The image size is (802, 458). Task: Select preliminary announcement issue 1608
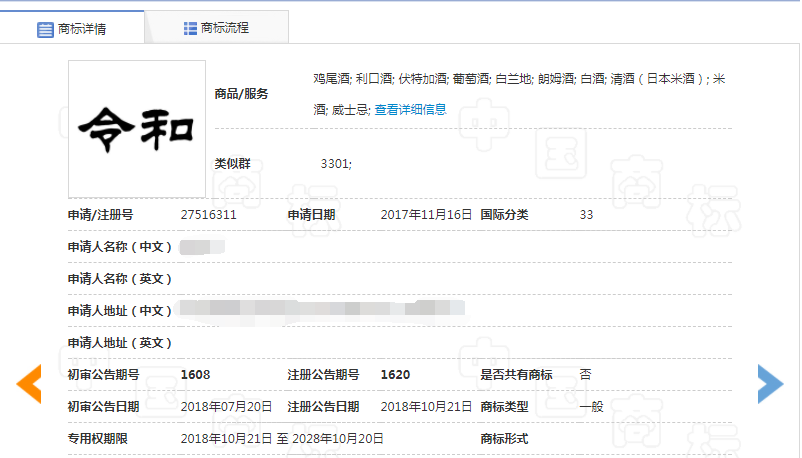(x=195, y=375)
